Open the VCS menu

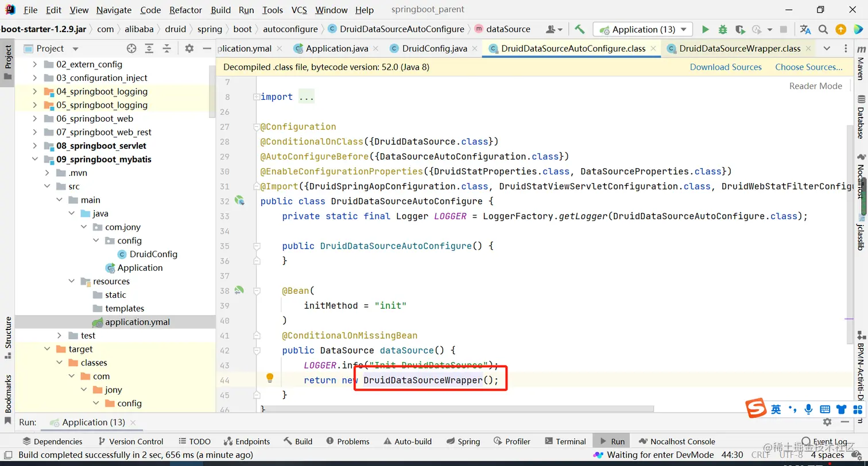299,10
